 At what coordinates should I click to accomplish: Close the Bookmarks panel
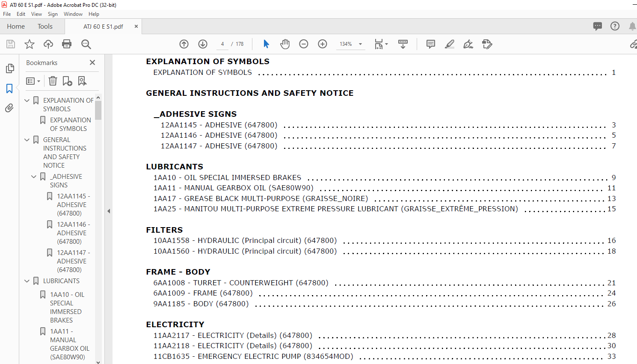[92, 62]
